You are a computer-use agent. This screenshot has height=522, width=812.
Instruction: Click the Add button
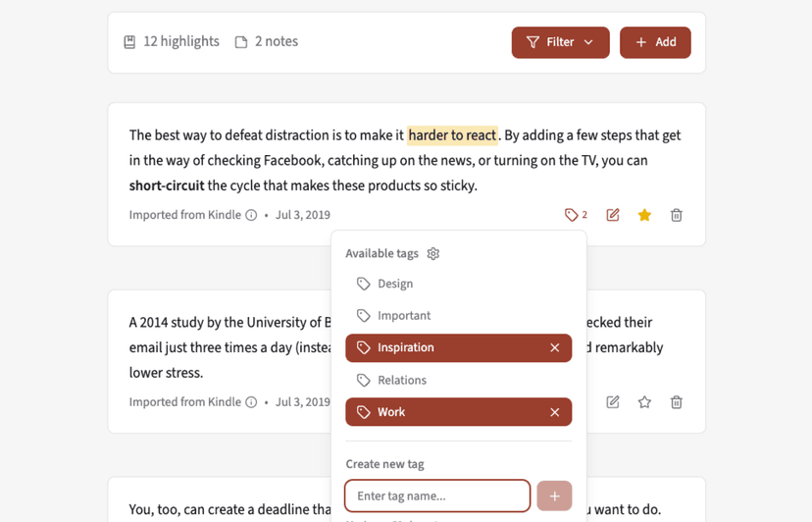click(x=655, y=42)
